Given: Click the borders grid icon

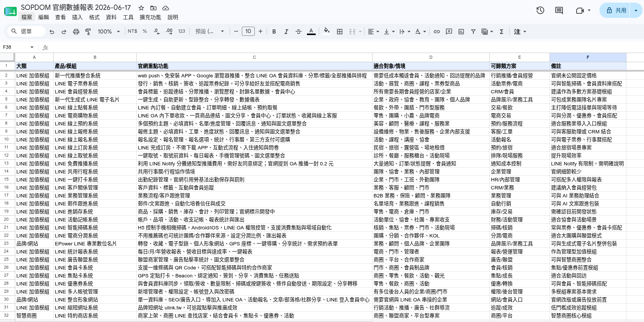Looking at the screenshot, I should pyautogui.click(x=340, y=32).
